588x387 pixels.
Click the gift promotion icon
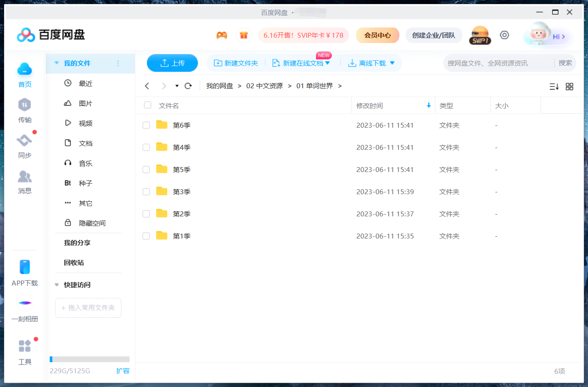click(244, 35)
